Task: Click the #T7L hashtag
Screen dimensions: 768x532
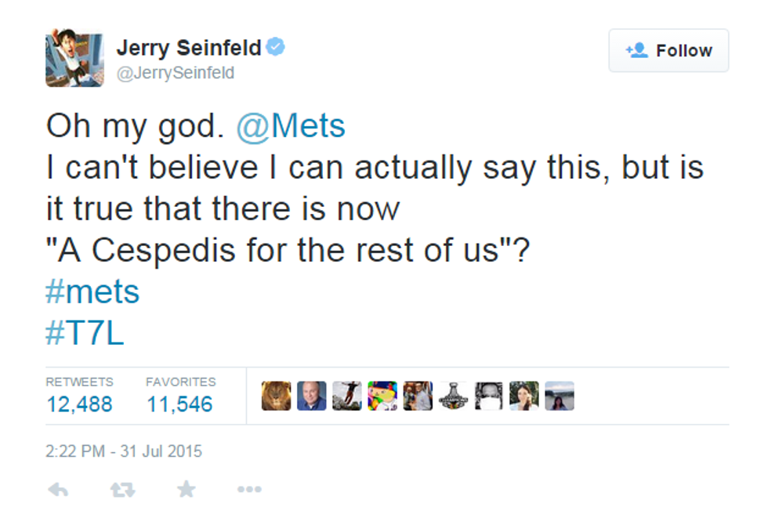Action: click(85, 333)
